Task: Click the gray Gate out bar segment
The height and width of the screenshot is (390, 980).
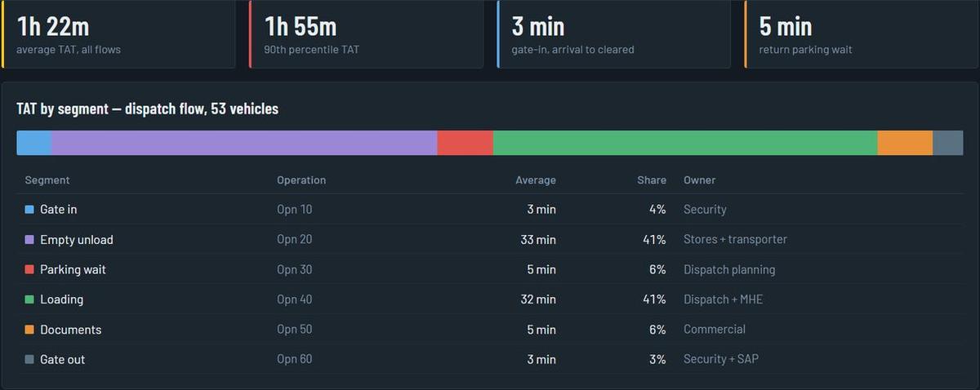Action: click(948, 143)
